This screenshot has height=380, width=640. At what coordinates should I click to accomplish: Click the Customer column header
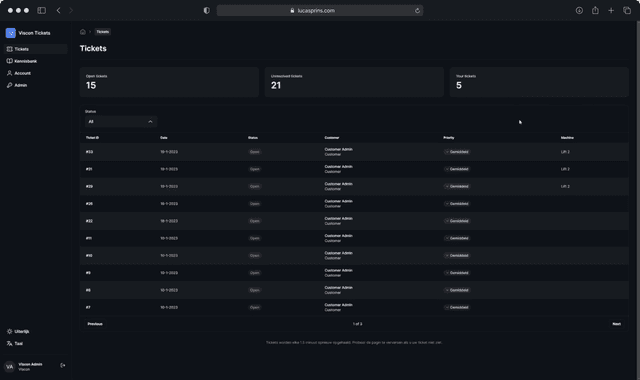(332, 138)
